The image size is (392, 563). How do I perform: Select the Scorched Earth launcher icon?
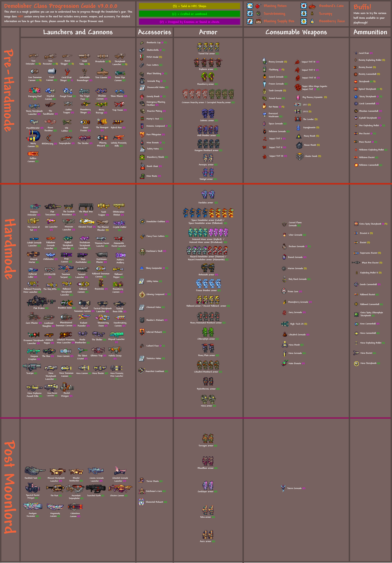(x=96, y=489)
